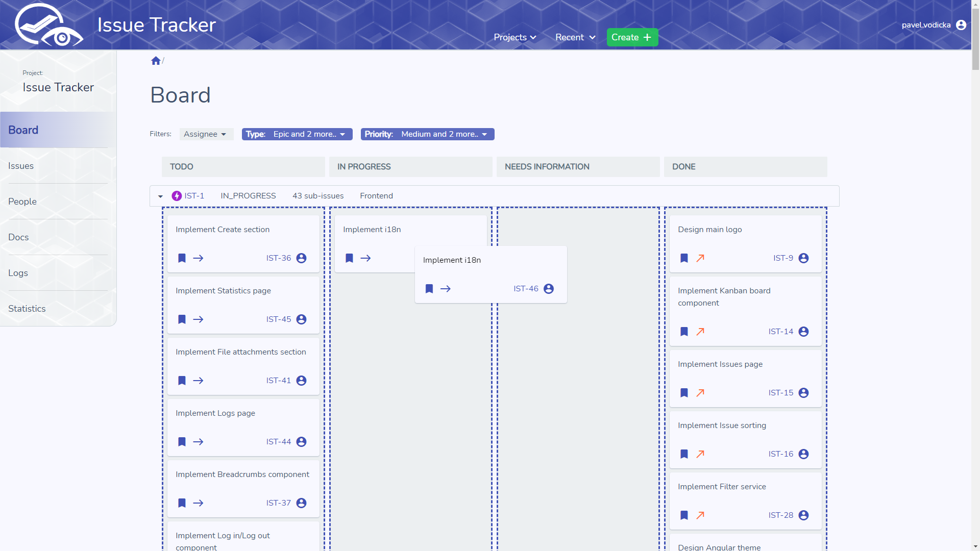
Task: Open the Recent menu
Action: pyautogui.click(x=575, y=37)
